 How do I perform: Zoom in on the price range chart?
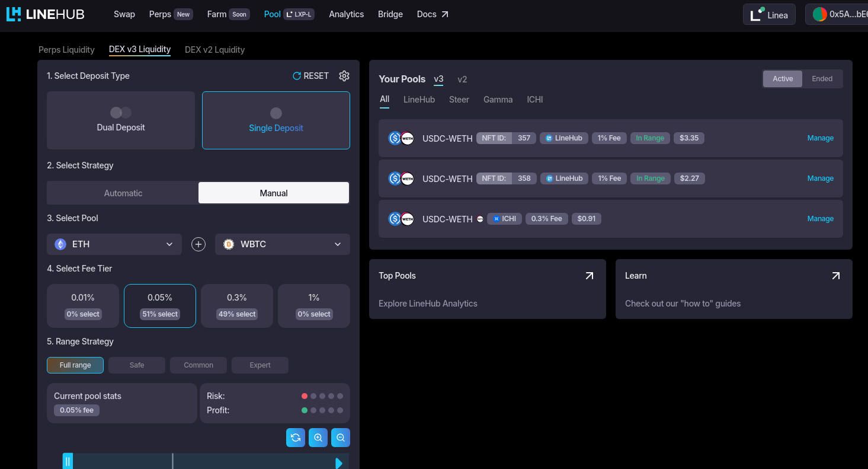318,437
